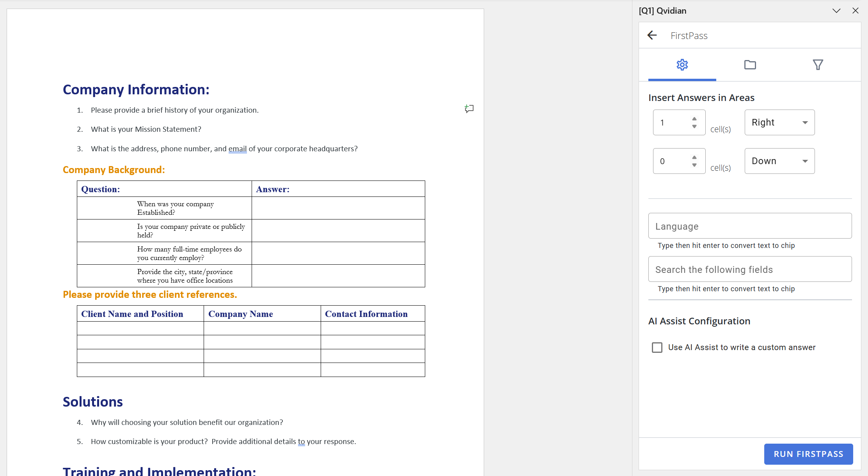This screenshot has height=476, width=868.
Task: Increase the second cell count stepper
Action: pyautogui.click(x=694, y=157)
